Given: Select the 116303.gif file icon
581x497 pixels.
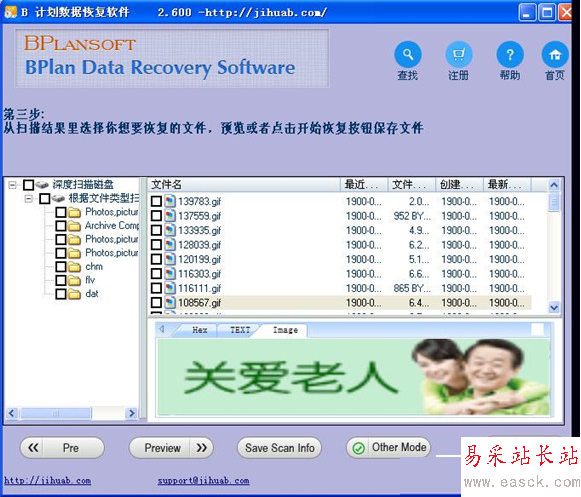Looking at the screenshot, I should pyautogui.click(x=170, y=274).
